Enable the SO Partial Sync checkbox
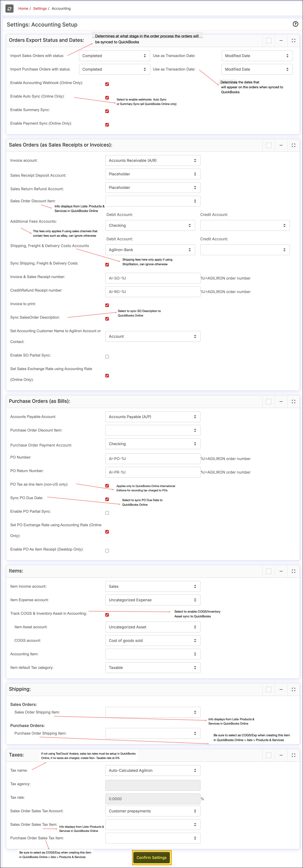Image resolution: width=303 pixels, height=868 pixels. point(107,357)
